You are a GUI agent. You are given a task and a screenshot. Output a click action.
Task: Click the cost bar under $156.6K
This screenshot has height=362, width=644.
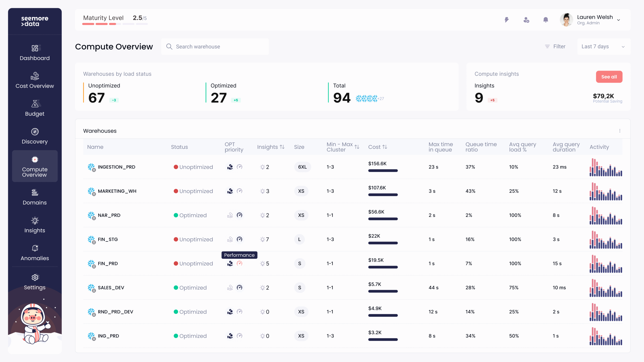[x=383, y=171]
